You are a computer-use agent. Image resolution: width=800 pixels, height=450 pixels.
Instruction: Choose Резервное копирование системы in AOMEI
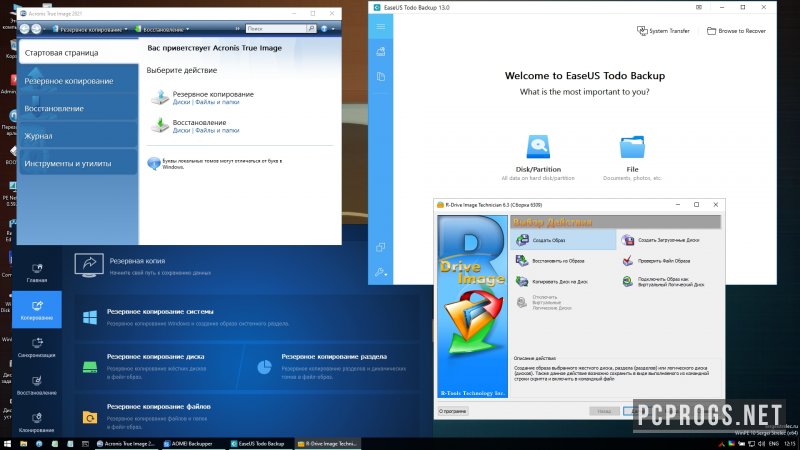247,317
